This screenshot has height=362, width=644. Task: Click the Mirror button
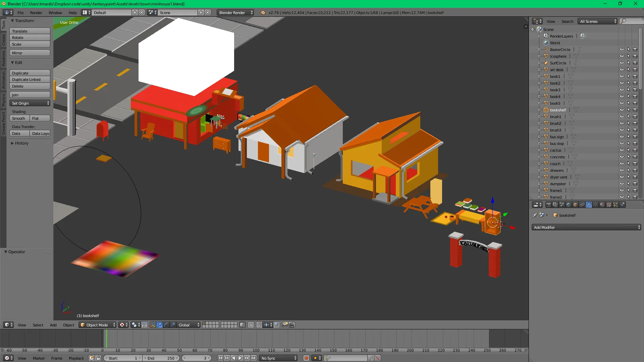point(30,53)
